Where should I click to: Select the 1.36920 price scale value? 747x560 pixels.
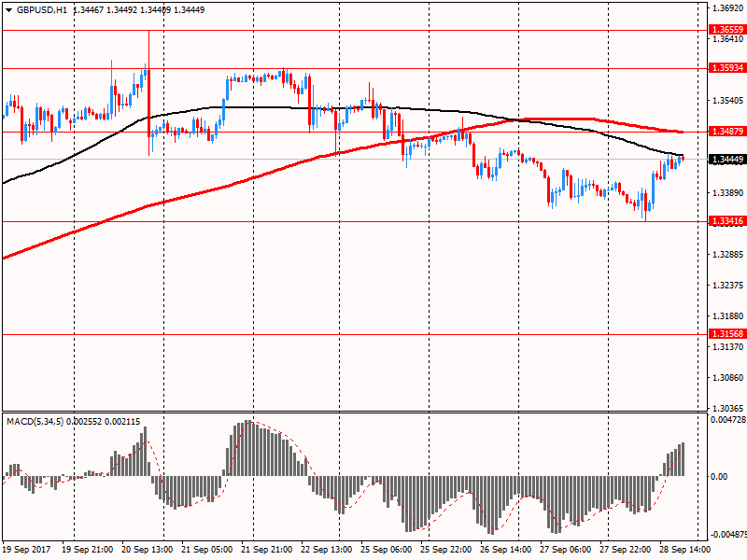click(728, 8)
